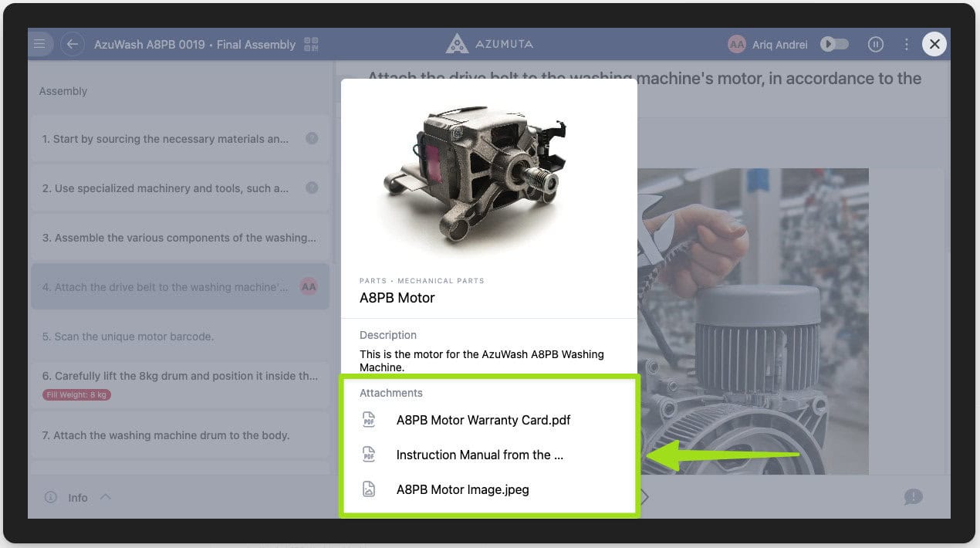This screenshot has height=548, width=980.
Task: Open the hamburger menu in header
Action: click(39, 44)
